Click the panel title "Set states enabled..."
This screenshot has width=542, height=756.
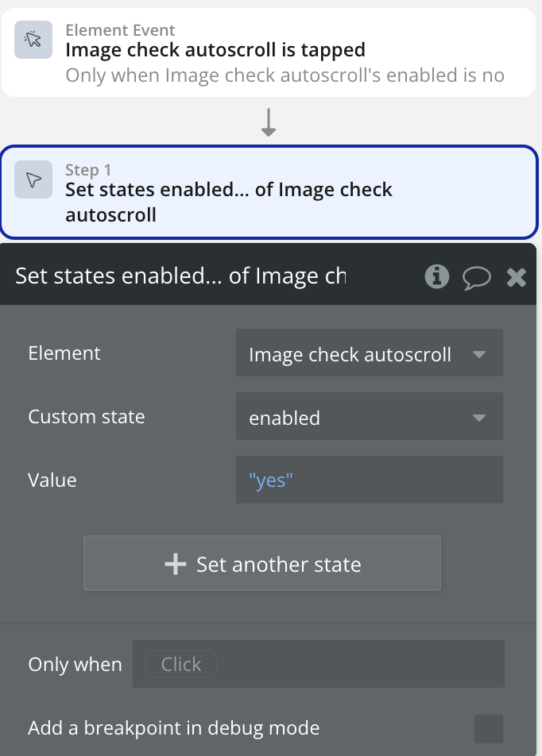tap(180, 276)
